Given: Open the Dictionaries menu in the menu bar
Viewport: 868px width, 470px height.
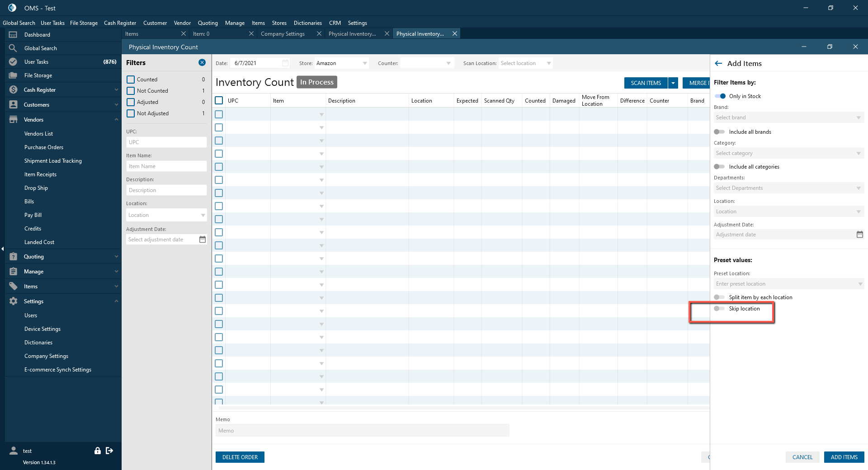Looking at the screenshot, I should click(x=307, y=23).
